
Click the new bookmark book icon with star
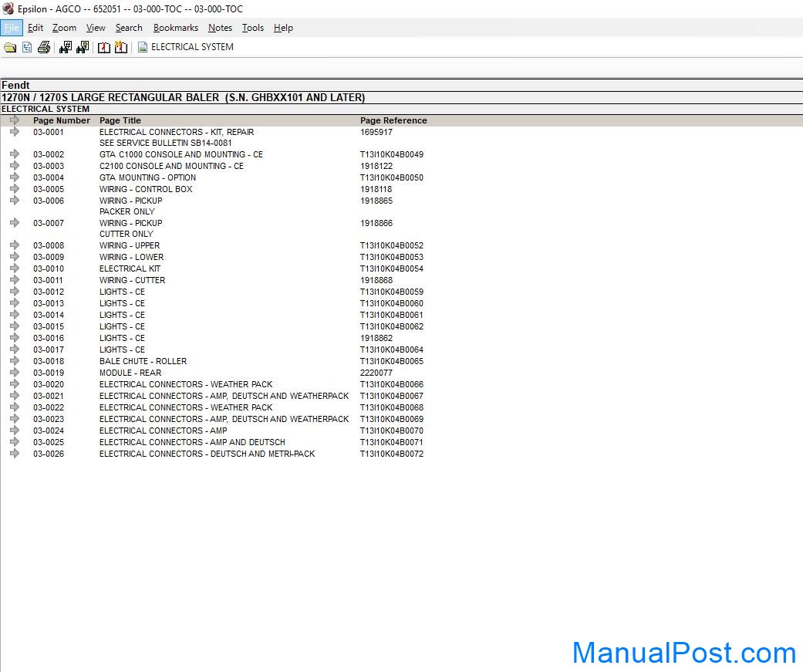[121, 48]
